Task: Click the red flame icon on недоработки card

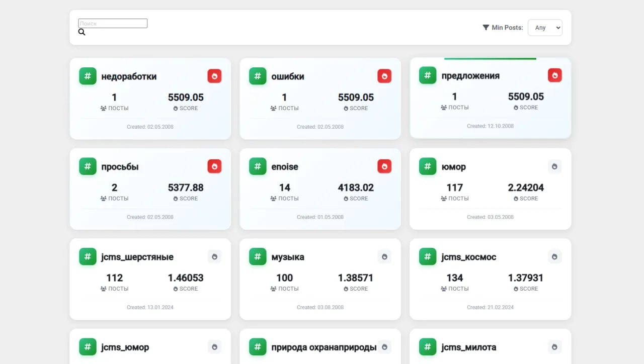Action: point(214,76)
